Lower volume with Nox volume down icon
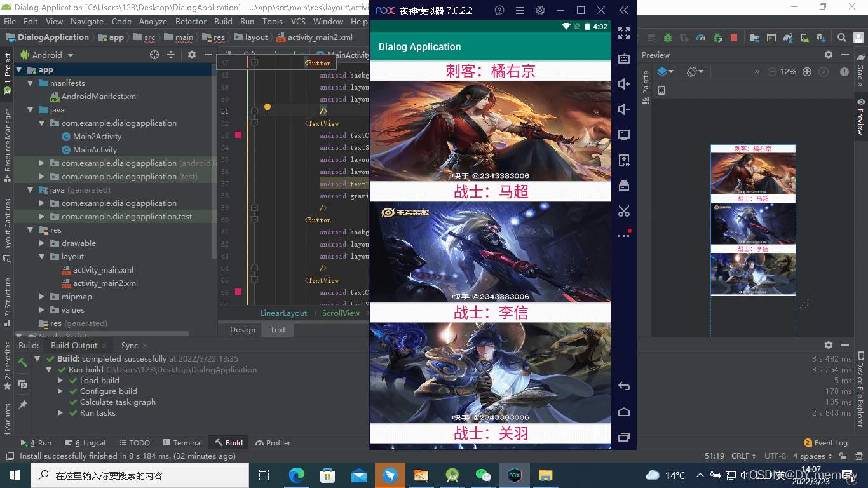This screenshot has width=868, height=488. click(624, 109)
